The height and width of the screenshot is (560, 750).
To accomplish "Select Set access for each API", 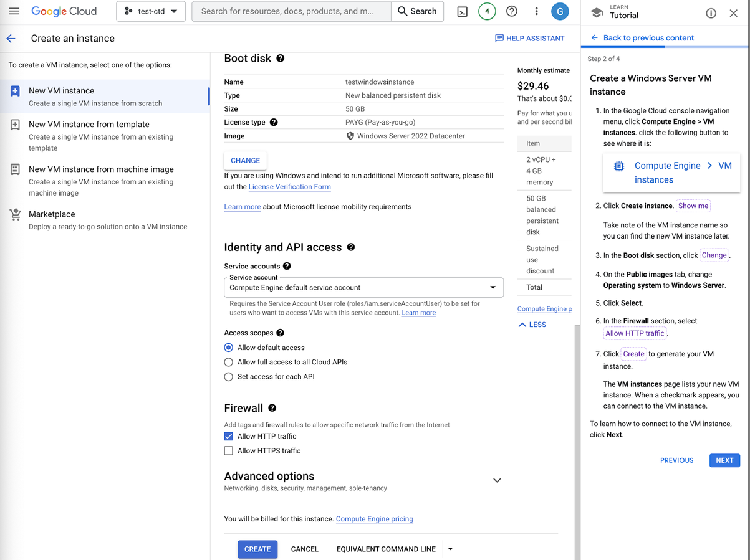I will click(229, 377).
